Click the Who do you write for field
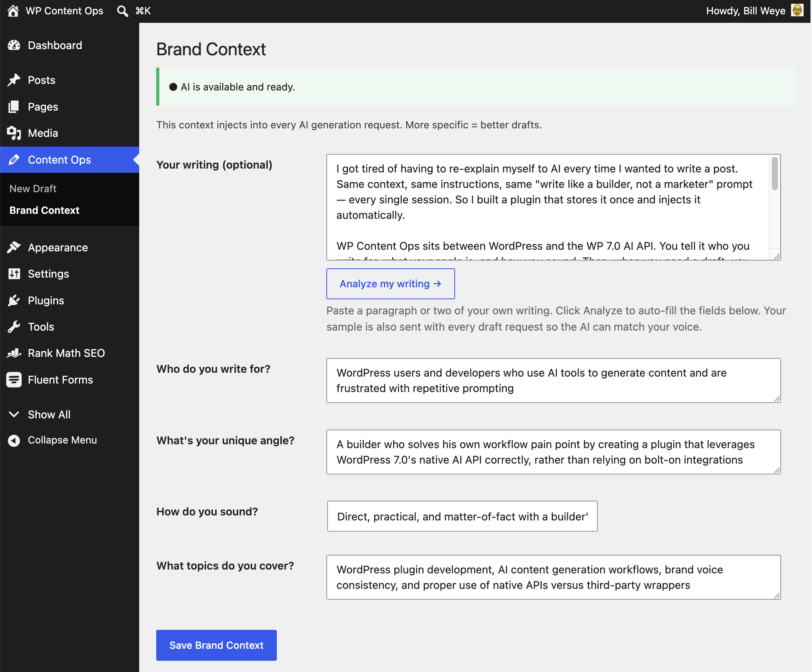 click(553, 380)
